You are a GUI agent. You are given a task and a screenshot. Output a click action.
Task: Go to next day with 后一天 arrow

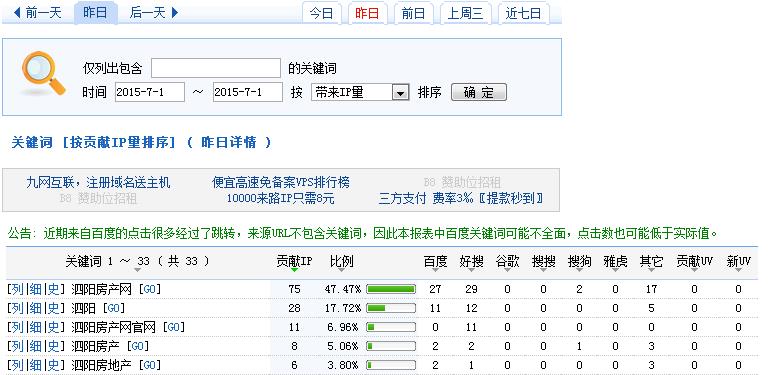(x=154, y=13)
